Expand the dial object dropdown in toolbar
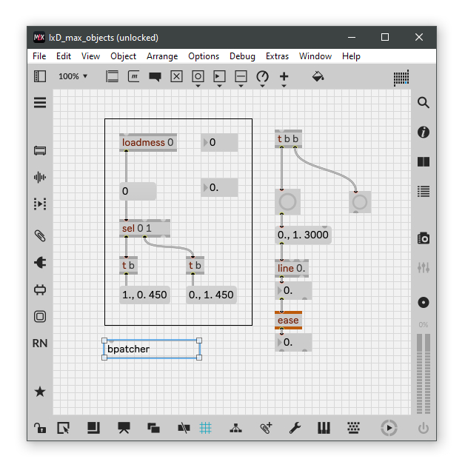Viewport: 465px width, 476px height. 262,78
